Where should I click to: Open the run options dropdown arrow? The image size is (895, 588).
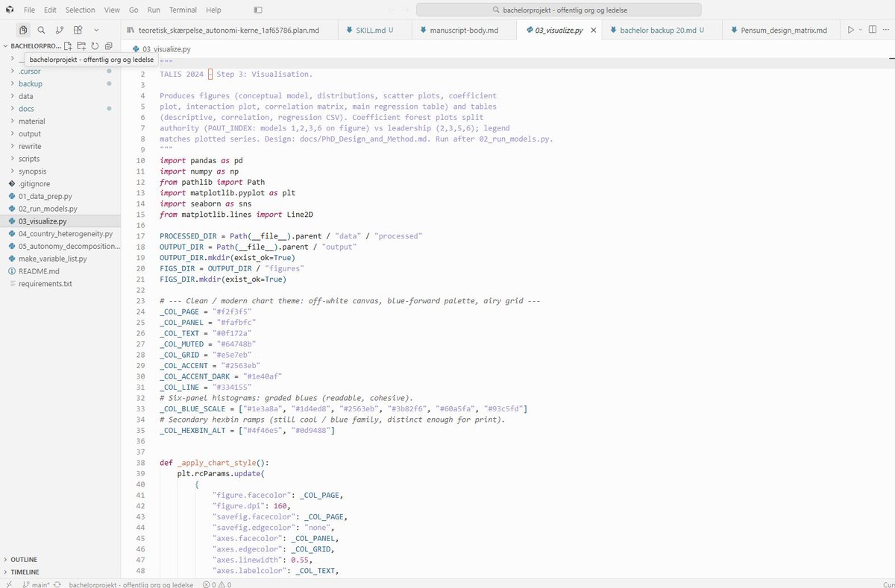(860, 30)
